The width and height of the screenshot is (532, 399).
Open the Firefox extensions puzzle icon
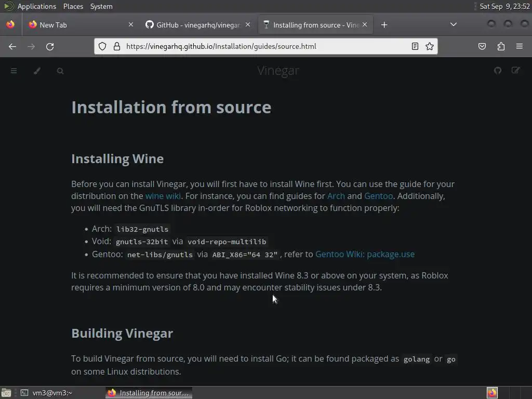[501, 46]
